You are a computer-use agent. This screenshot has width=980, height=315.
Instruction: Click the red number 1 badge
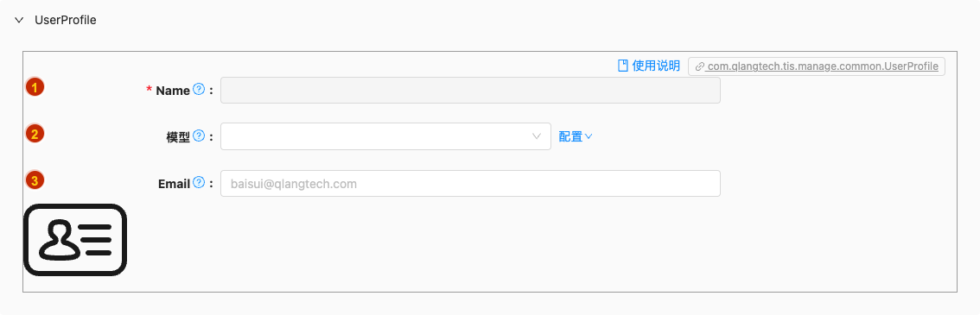tap(35, 87)
